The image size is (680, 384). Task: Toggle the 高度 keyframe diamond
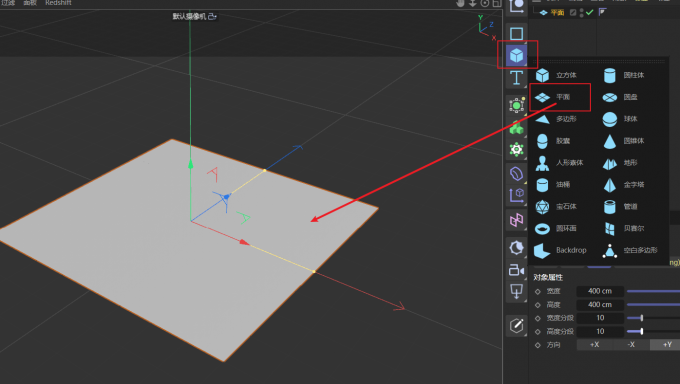(538, 305)
